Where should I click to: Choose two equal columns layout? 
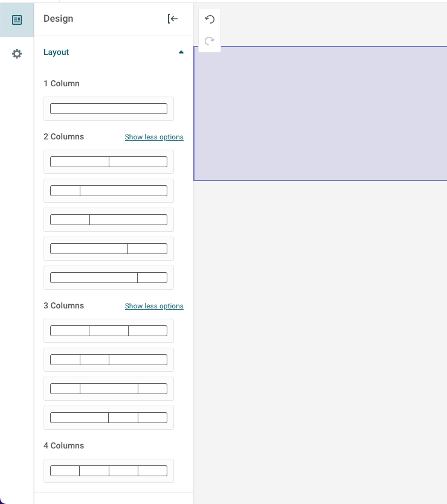(109, 162)
